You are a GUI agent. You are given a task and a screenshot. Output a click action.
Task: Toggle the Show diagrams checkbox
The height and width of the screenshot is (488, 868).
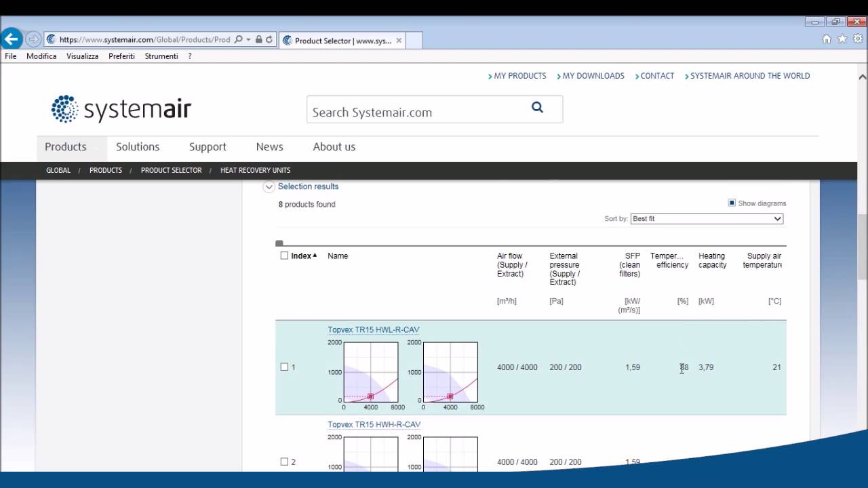pos(732,203)
